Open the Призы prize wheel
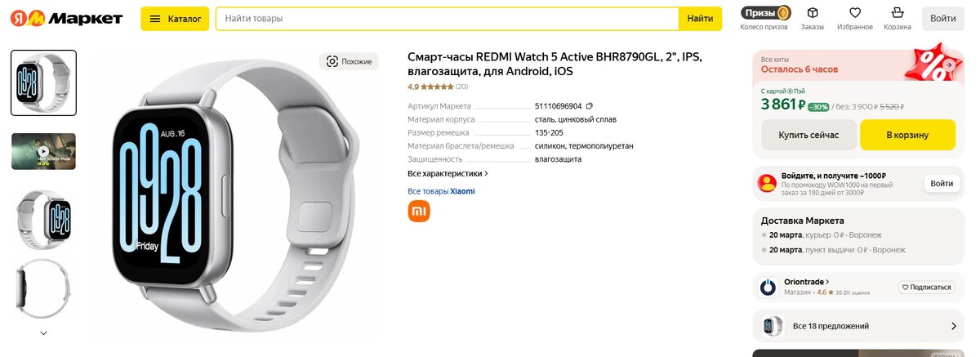 point(764,19)
